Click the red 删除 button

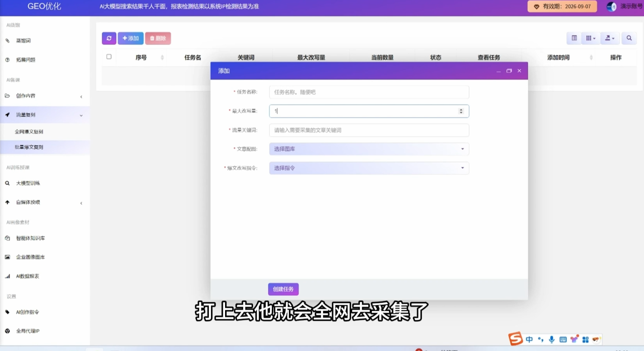[158, 38]
